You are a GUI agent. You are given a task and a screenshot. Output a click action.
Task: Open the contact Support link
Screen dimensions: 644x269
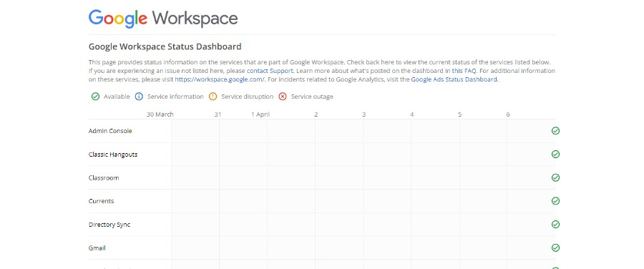[270, 71]
